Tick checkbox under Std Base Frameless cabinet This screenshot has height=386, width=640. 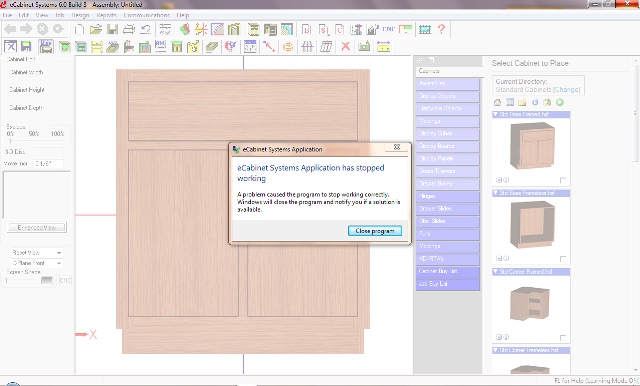[x=563, y=259]
